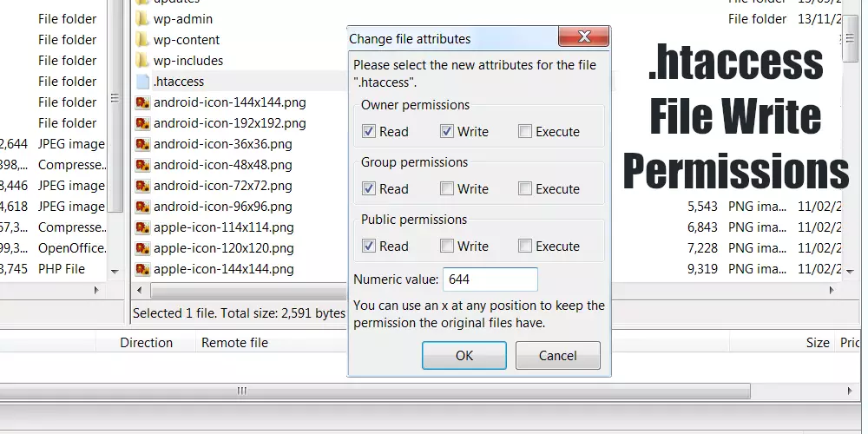Click the Size column header in queue
The image size is (868, 434).
pyautogui.click(x=817, y=343)
